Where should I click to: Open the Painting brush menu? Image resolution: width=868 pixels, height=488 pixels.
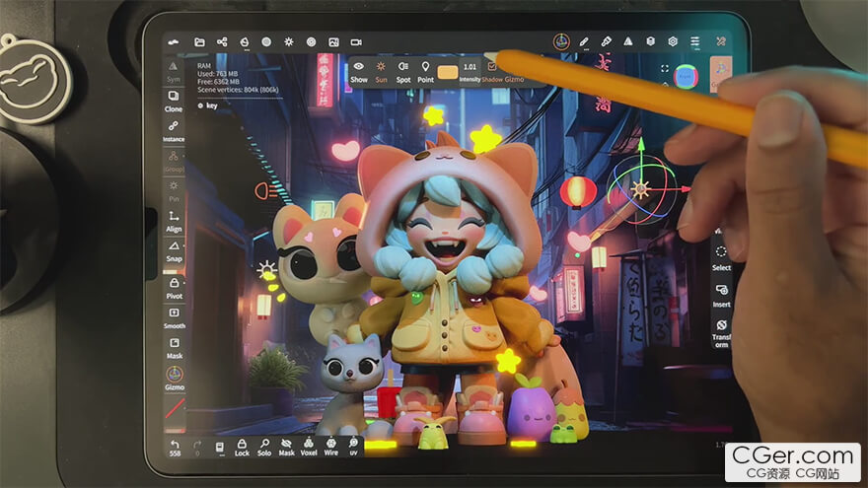pyautogui.click(x=607, y=41)
